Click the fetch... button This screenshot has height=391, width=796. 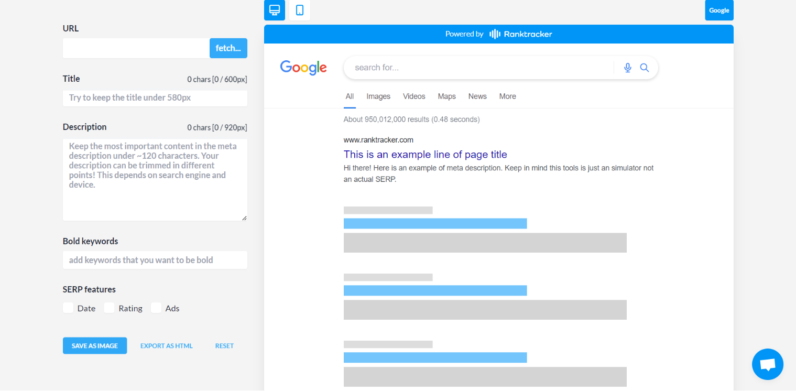click(228, 48)
